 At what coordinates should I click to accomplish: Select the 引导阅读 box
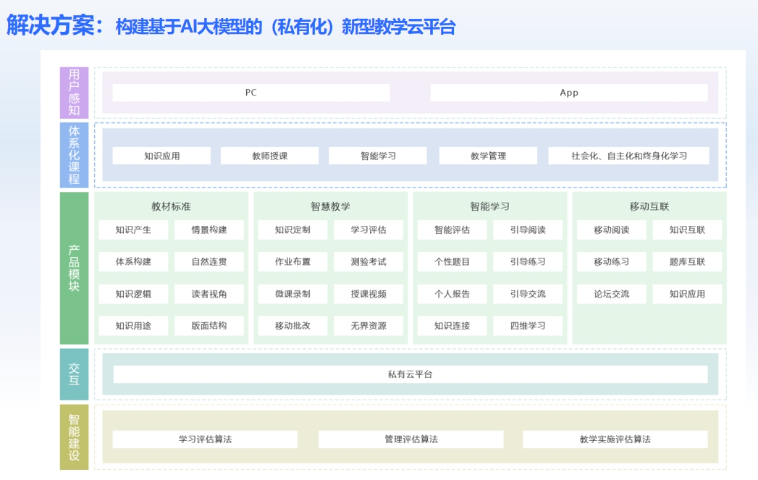click(x=528, y=230)
